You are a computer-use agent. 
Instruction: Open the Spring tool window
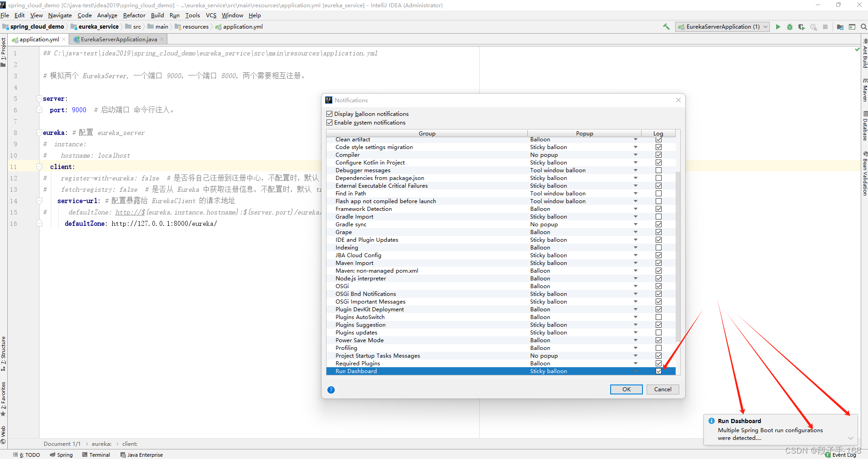click(x=61, y=454)
